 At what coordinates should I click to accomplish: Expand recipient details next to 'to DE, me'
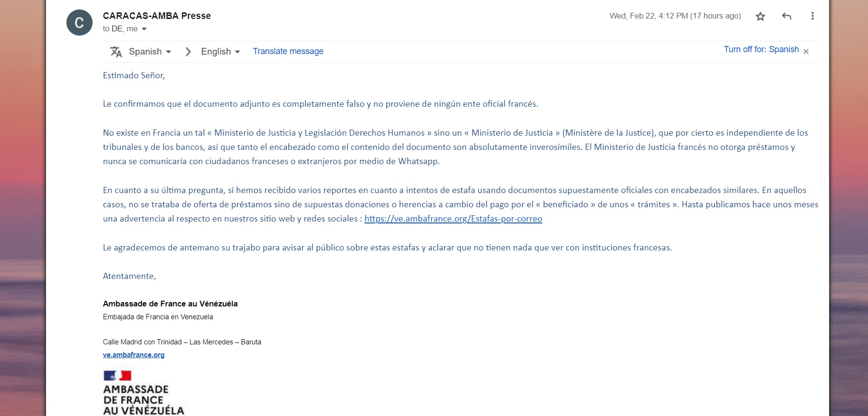pyautogui.click(x=144, y=29)
